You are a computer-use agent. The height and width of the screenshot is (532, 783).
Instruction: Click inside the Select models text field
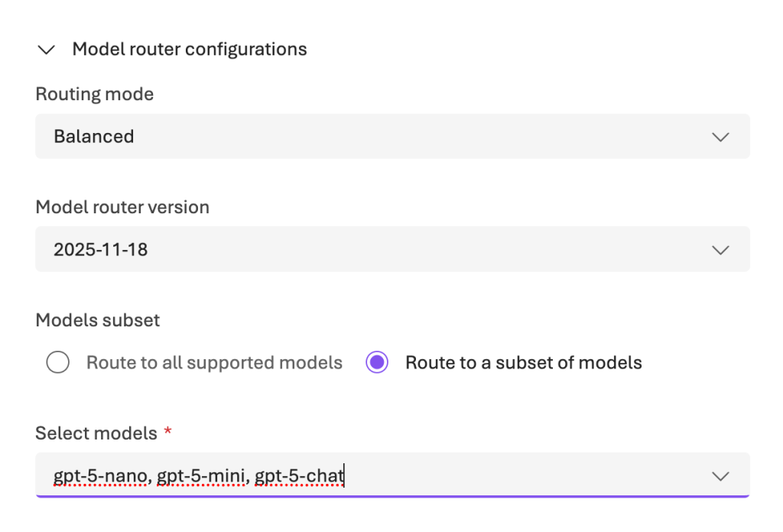coord(520,476)
